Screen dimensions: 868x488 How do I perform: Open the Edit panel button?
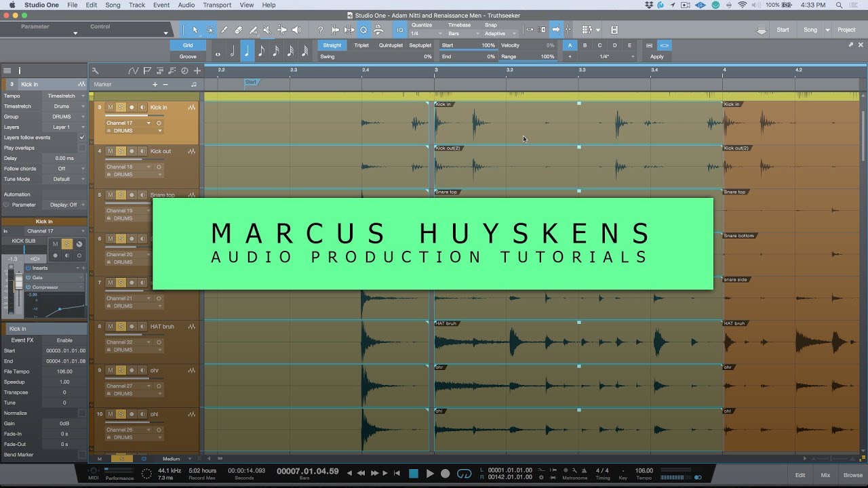(x=800, y=475)
